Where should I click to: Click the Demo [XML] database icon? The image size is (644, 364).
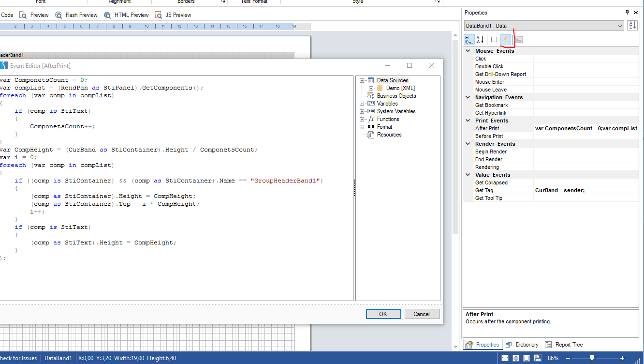[380, 88]
